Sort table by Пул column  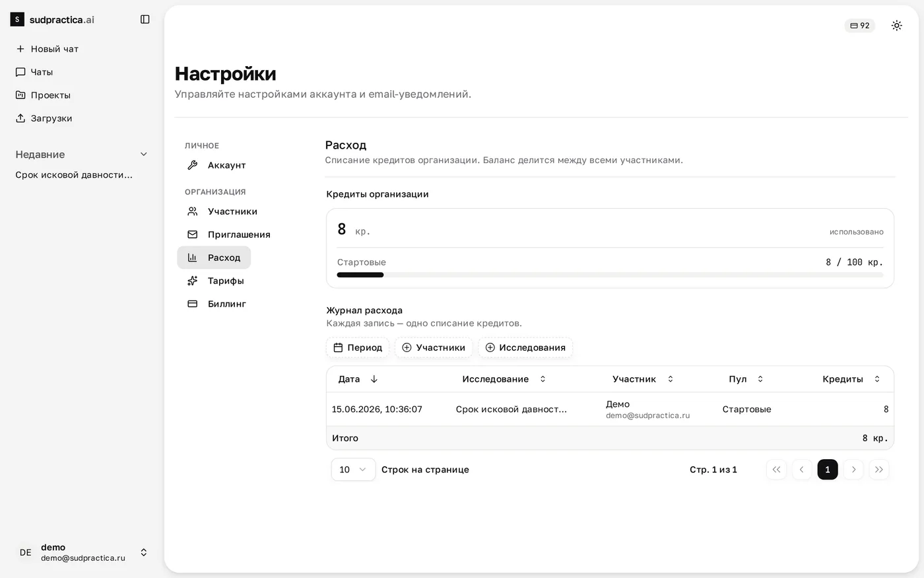746,379
